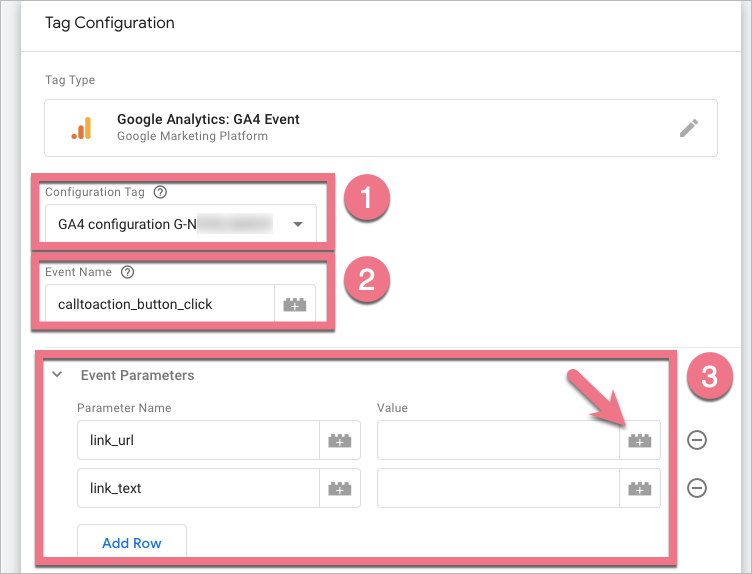
Task: Click the pencil edit icon for Tag Type
Action: [x=688, y=128]
